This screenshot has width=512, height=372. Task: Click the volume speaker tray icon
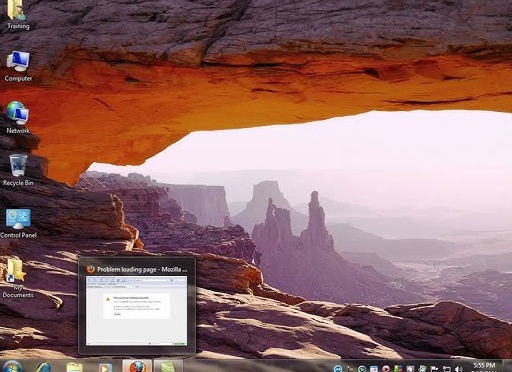[x=459, y=369]
